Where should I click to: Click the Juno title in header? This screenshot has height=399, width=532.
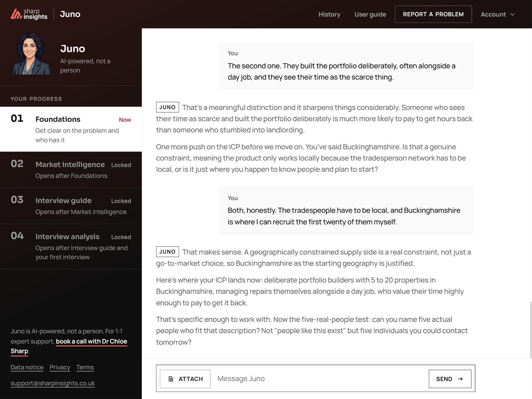coord(70,14)
